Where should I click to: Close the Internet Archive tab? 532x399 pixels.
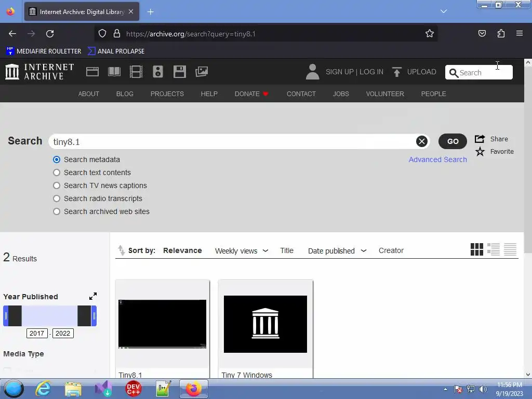131,11
